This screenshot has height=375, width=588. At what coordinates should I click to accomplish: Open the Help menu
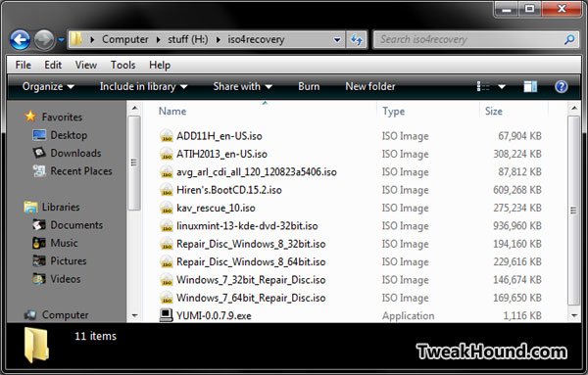pos(160,65)
